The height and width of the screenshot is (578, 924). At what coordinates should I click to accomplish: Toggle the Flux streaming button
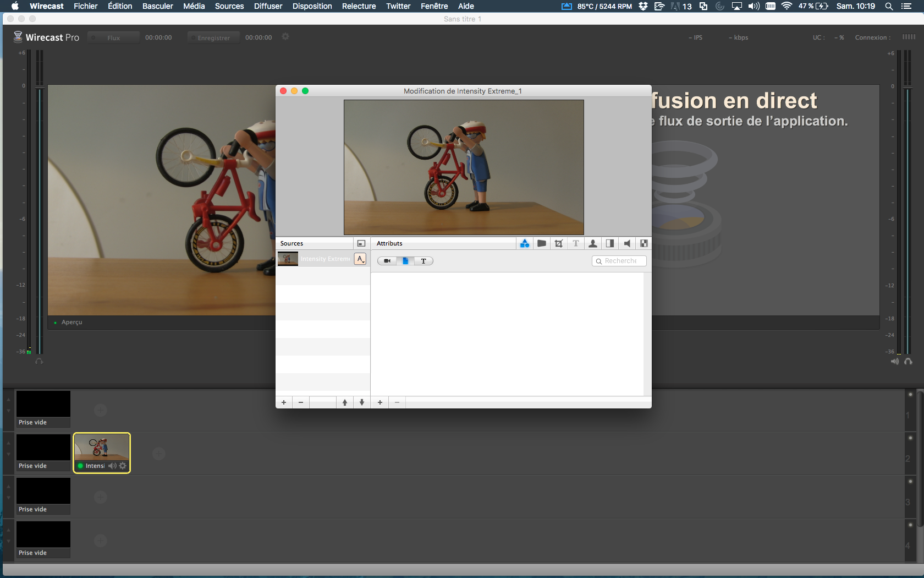tap(113, 37)
